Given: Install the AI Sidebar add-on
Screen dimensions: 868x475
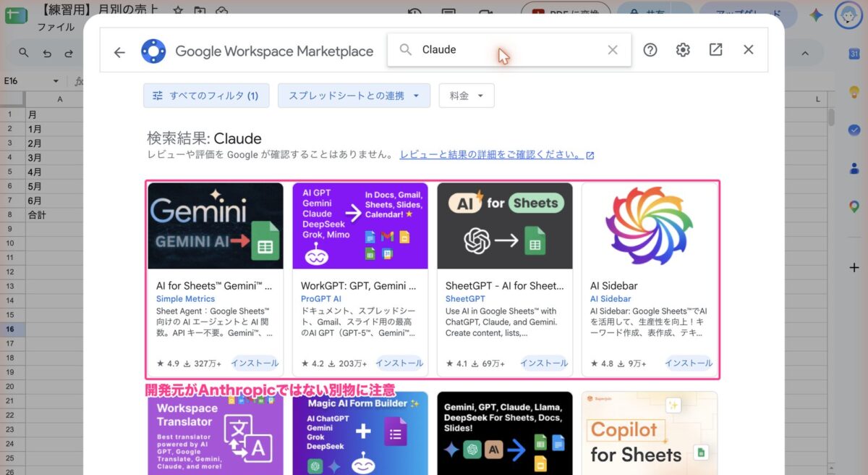Looking at the screenshot, I should pyautogui.click(x=689, y=363).
